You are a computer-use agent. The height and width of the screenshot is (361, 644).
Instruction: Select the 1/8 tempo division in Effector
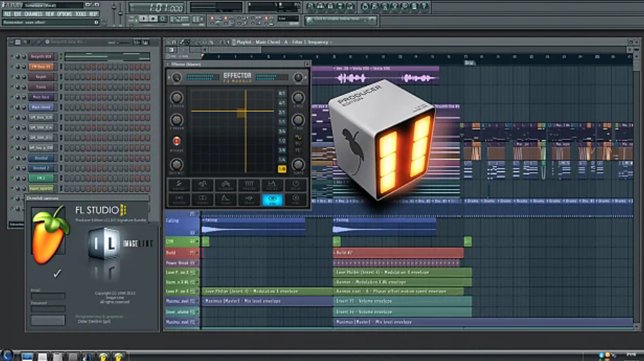pyautogui.click(x=282, y=169)
